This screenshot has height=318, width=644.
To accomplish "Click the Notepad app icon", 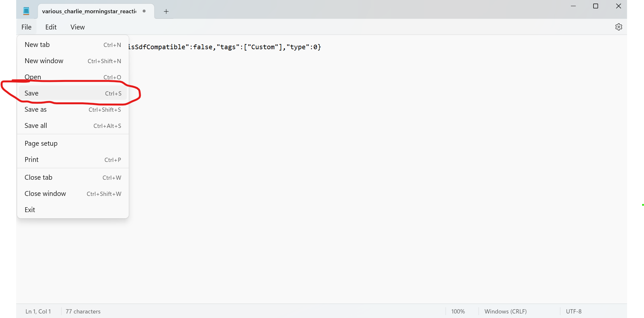I will click(x=26, y=11).
